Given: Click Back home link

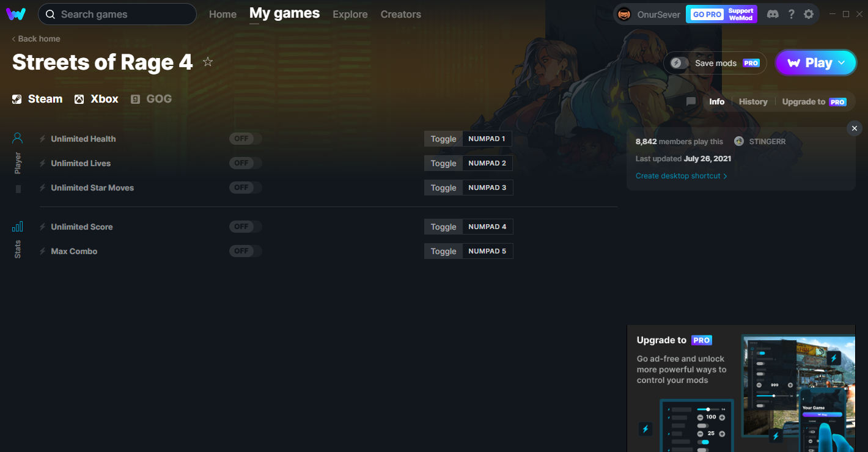Looking at the screenshot, I should [x=36, y=38].
